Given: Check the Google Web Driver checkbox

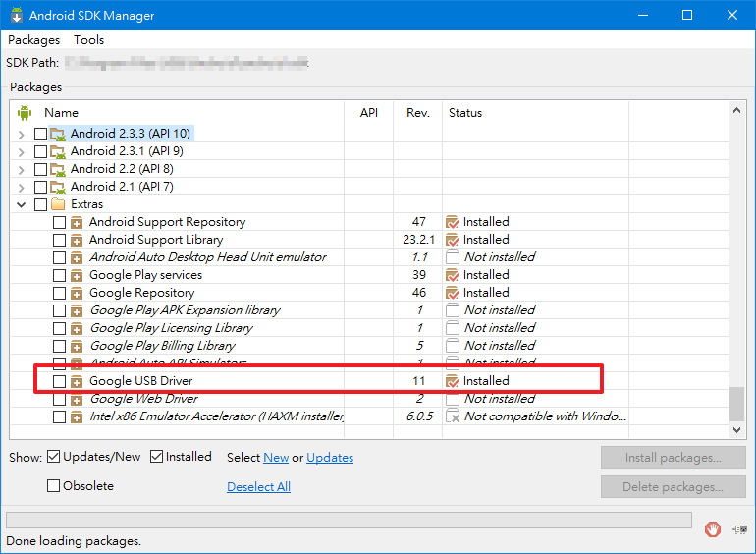Looking at the screenshot, I should pyautogui.click(x=59, y=399).
